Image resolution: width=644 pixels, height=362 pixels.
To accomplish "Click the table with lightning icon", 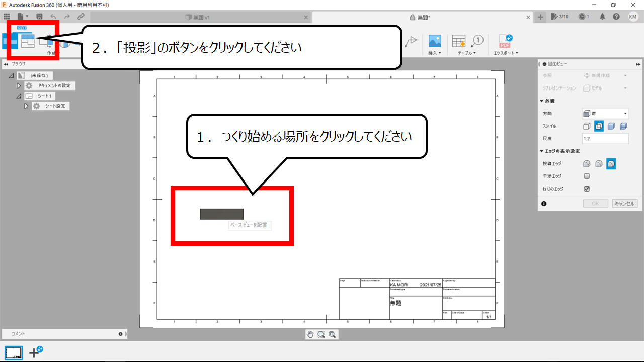I will [x=458, y=41].
